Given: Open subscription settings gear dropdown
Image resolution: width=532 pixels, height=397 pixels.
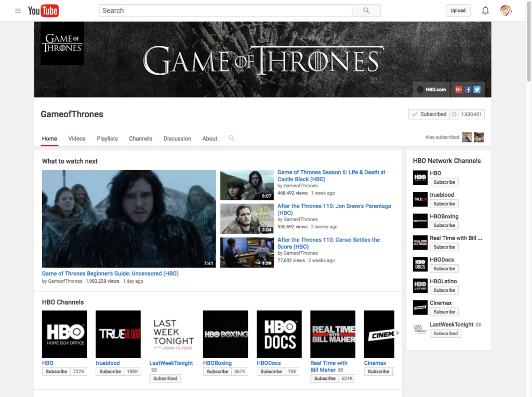Looking at the screenshot, I should (454, 114).
